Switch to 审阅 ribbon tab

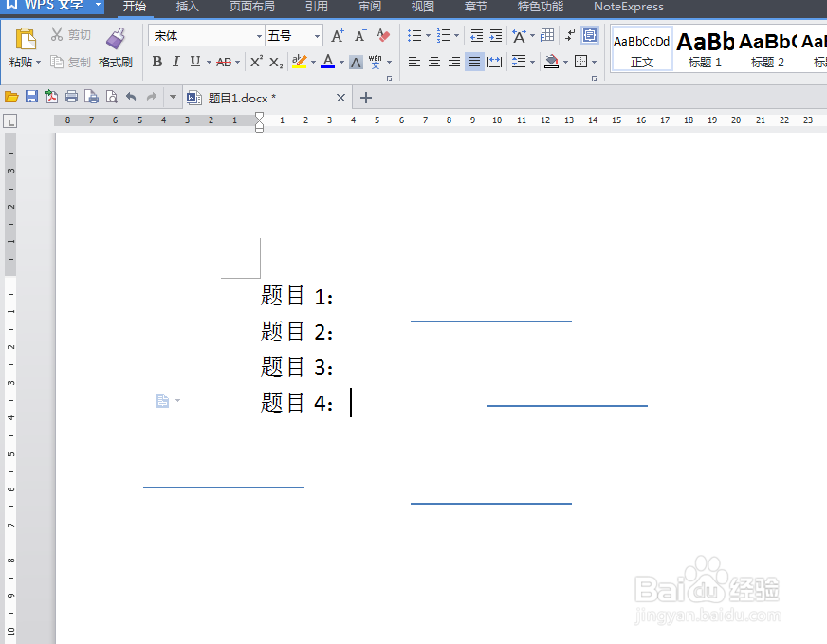pos(370,7)
